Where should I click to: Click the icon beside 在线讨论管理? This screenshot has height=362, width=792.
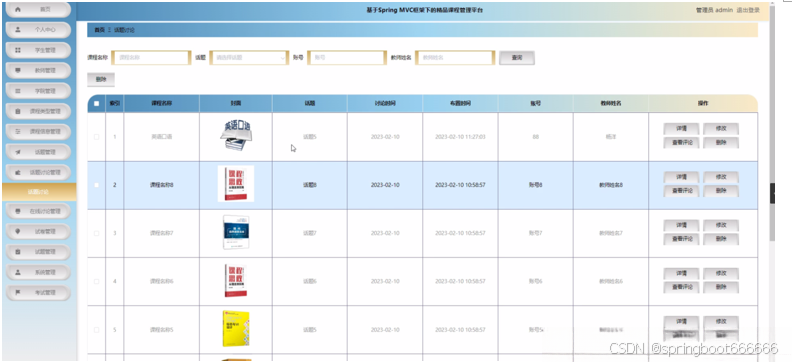tap(18, 211)
